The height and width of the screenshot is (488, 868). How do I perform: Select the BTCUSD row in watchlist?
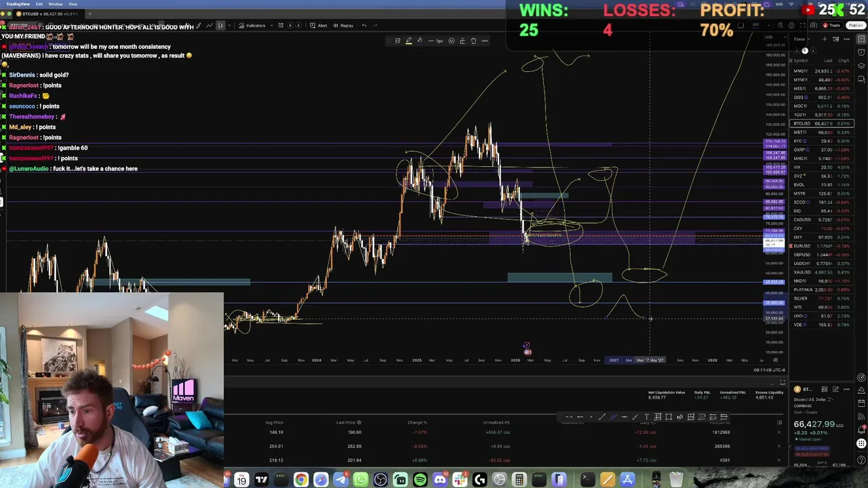point(822,123)
